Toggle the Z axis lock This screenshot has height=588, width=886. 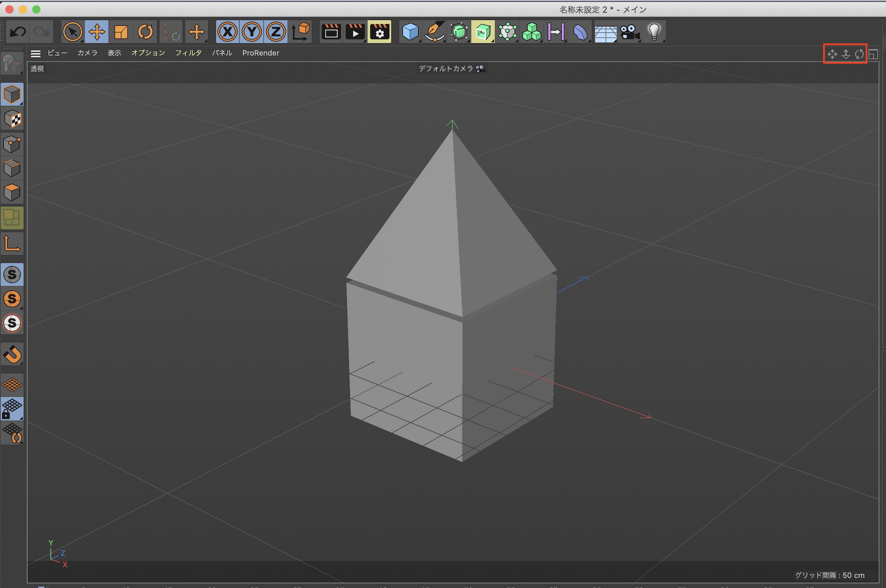click(276, 32)
